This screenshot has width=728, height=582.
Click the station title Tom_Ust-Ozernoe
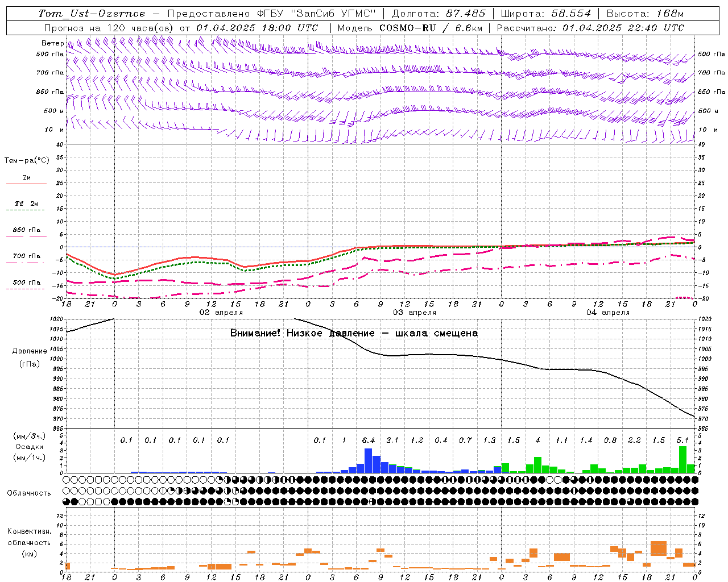[x=92, y=14]
